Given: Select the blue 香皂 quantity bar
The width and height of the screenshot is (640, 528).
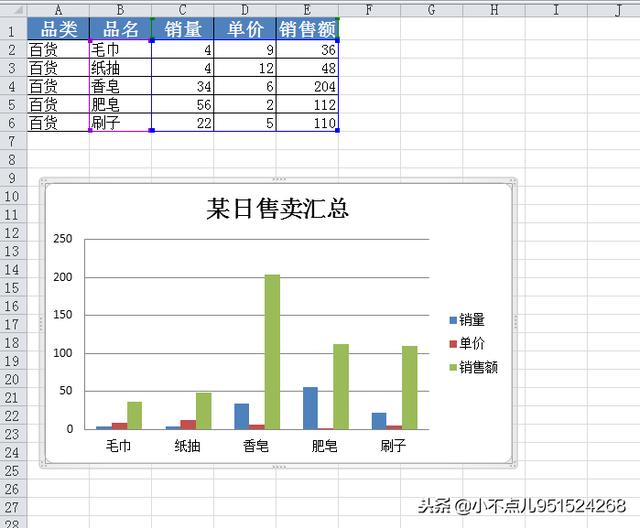Looking at the screenshot, I should (x=241, y=416).
